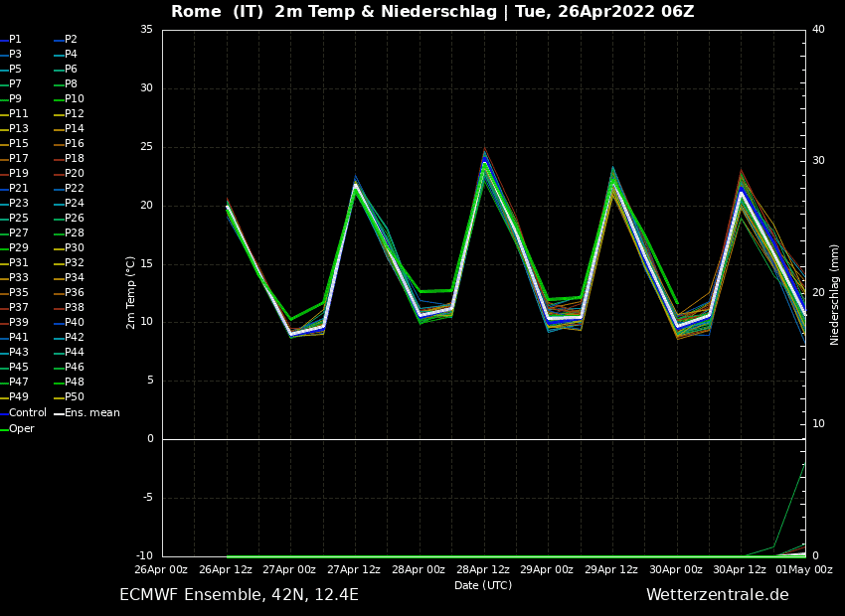Click legend entry P33
Screen dimensions: 845x616
point(14,278)
